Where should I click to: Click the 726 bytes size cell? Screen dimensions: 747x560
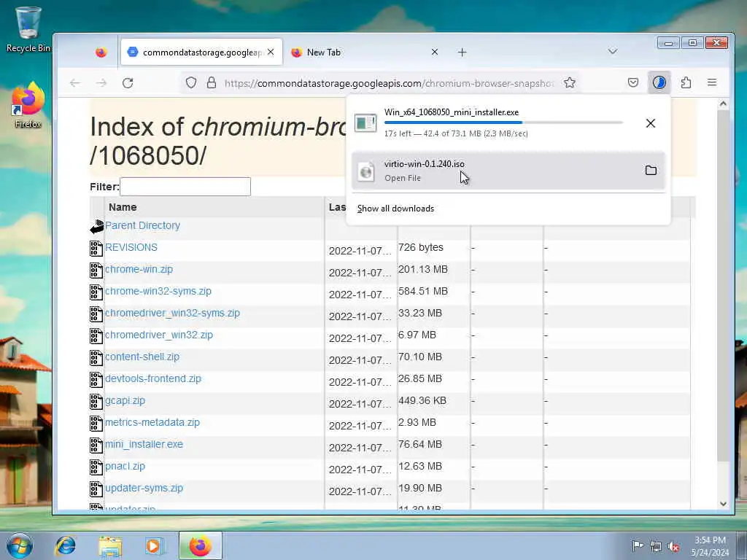tap(421, 247)
